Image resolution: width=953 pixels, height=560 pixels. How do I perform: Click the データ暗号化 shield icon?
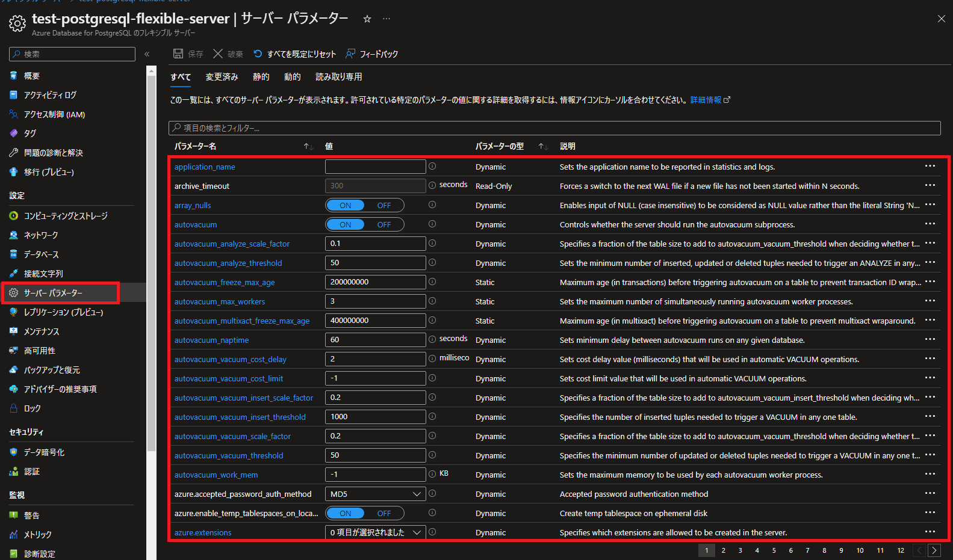coord(14,452)
